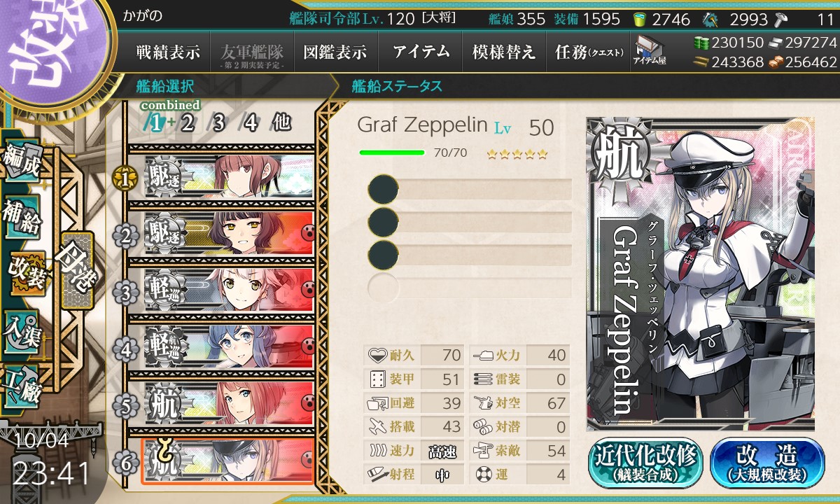The image size is (840, 504).
Task: Open the 補給 resupply sidebar icon
Action: click(x=22, y=217)
